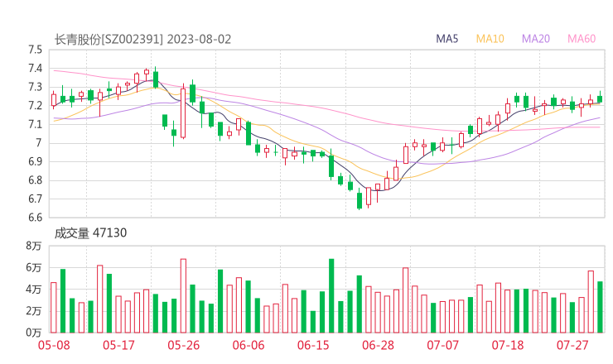Image resolution: width=613 pixels, height=364 pixels.
Task: Click the 06-28 date axis label
Action: (378, 345)
